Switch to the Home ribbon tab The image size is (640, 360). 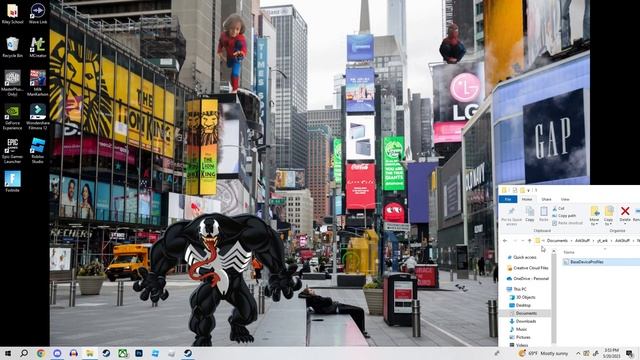click(x=527, y=199)
